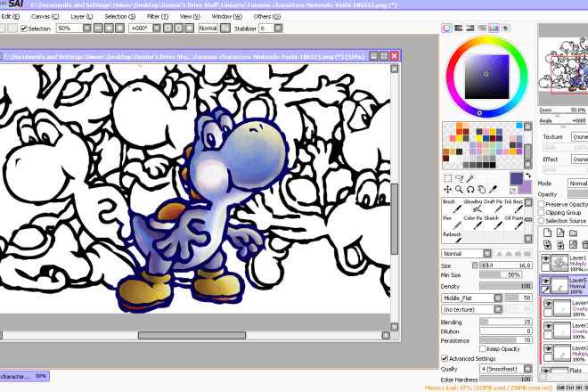Adjust the Blending slider
The image size is (588, 392).
[x=505, y=322]
